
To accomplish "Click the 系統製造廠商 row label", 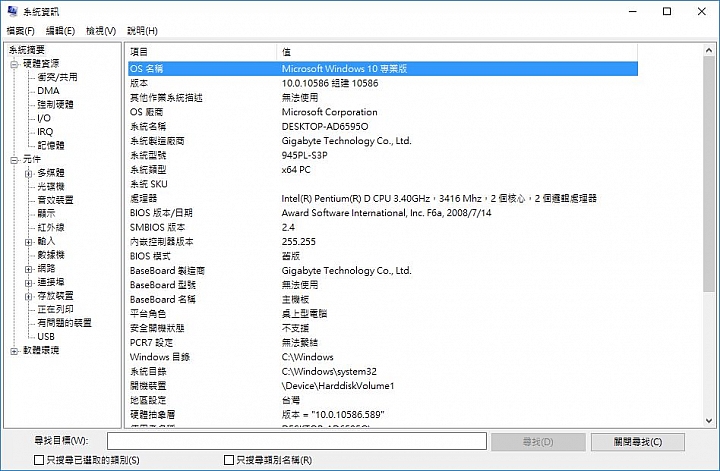I will [157, 141].
